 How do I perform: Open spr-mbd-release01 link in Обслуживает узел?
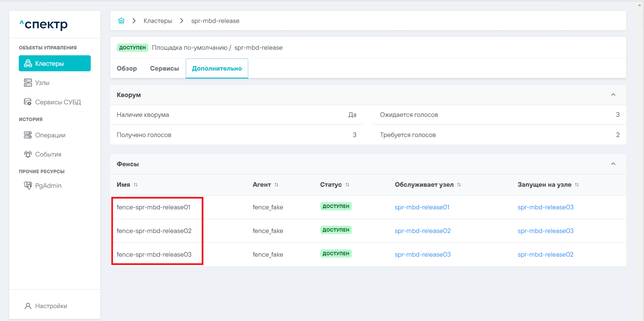[422, 207]
